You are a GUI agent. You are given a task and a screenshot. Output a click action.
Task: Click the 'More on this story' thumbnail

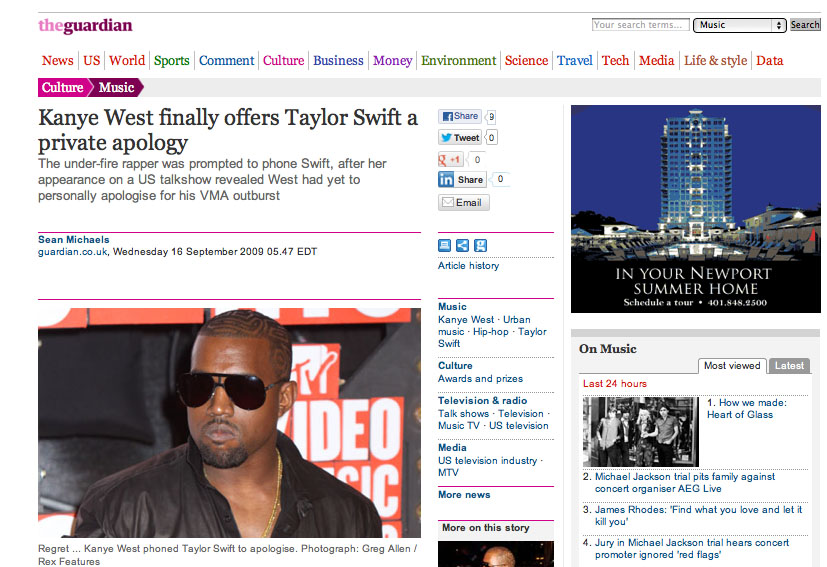(496, 554)
